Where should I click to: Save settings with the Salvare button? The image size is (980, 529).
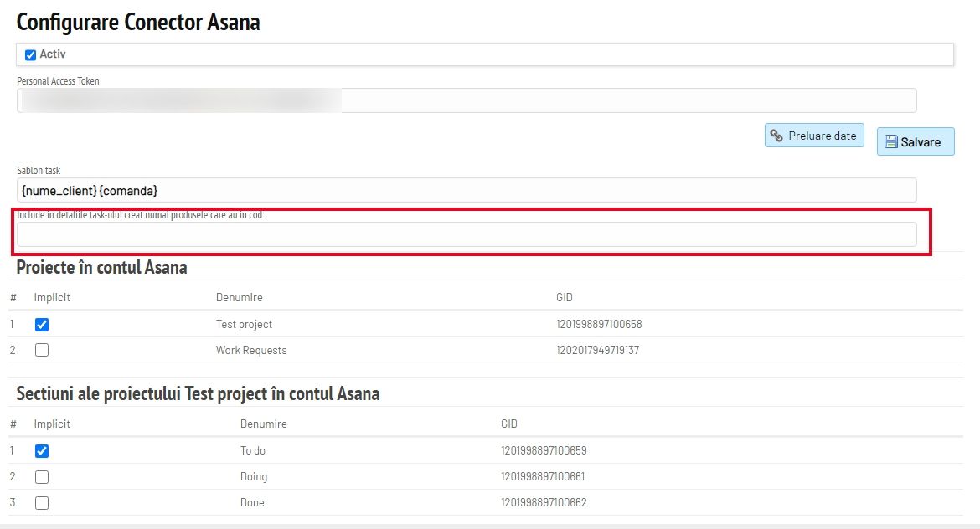(x=916, y=141)
